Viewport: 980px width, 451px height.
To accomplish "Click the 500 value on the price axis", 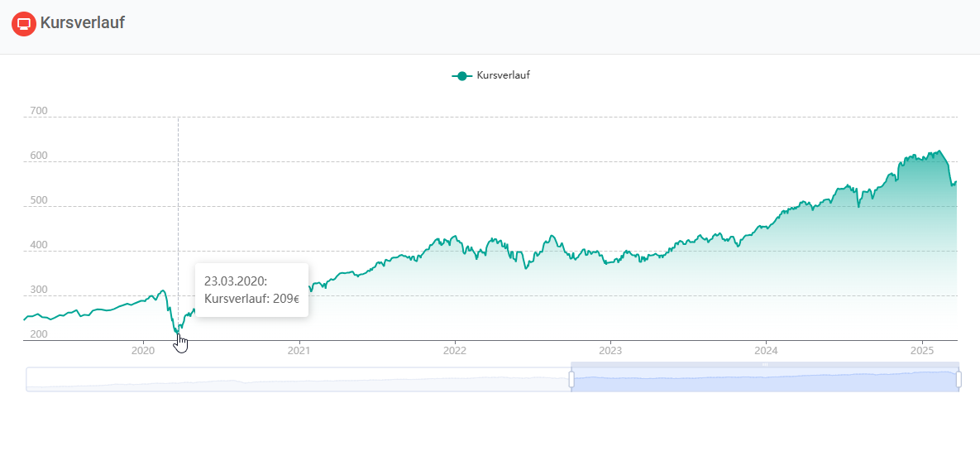I will tap(39, 201).
